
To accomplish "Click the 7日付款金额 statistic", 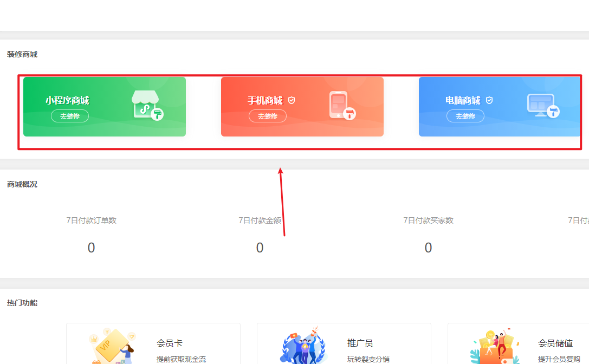I will tap(260, 248).
